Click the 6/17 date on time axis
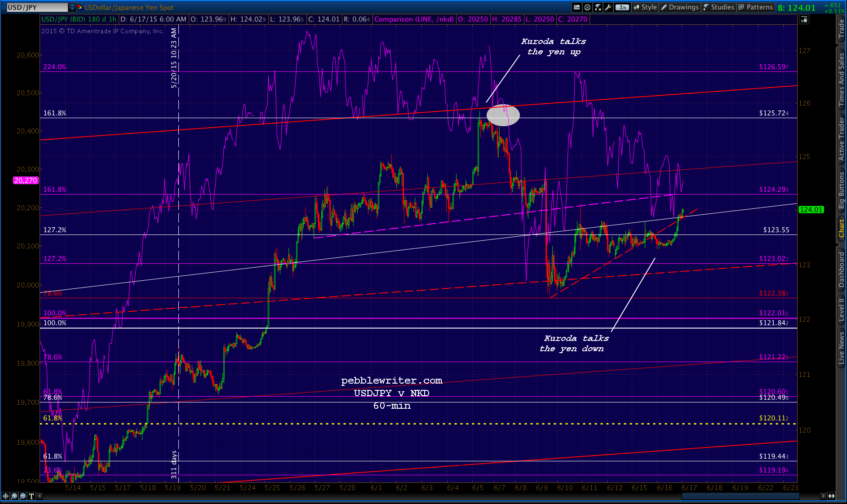This screenshot has width=847, height=504. click(x=689, y=488)
